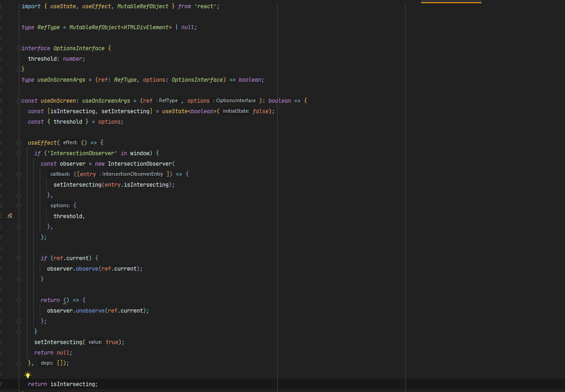The height and width of the screenshot is (392, 565).
Task: Collapse the 'interface OptionsInterface' block fold marker
Action: (x=19, y=48)
